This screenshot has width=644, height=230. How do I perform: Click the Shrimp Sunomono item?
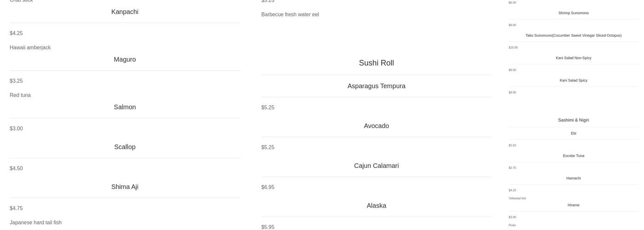573,13
